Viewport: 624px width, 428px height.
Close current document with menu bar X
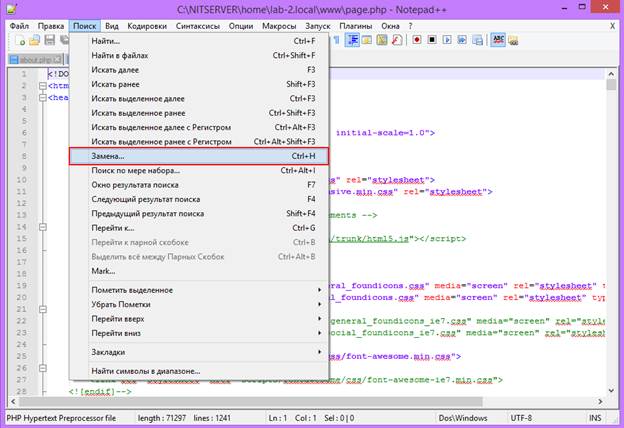tap(612, 26)
